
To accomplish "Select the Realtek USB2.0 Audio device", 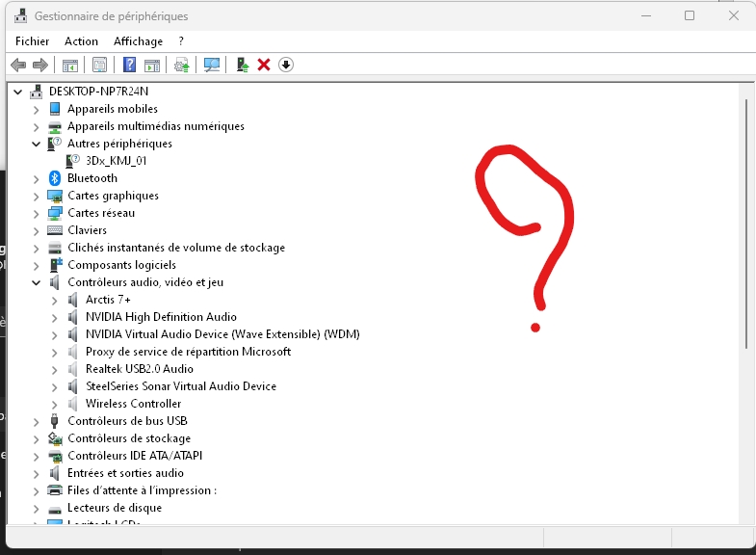I will (139, 369).
